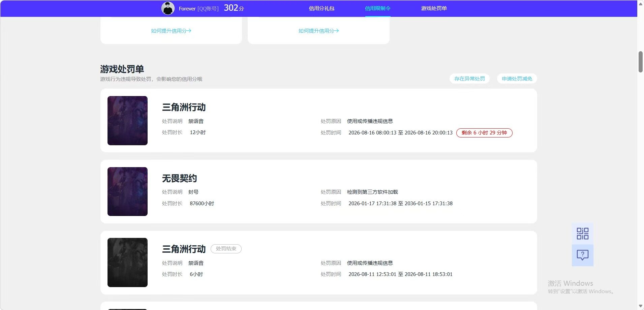This screenshot has width=644, height=310.
Task: Click the 存在异常处罚 button
Action: click(x=469, y=79)
